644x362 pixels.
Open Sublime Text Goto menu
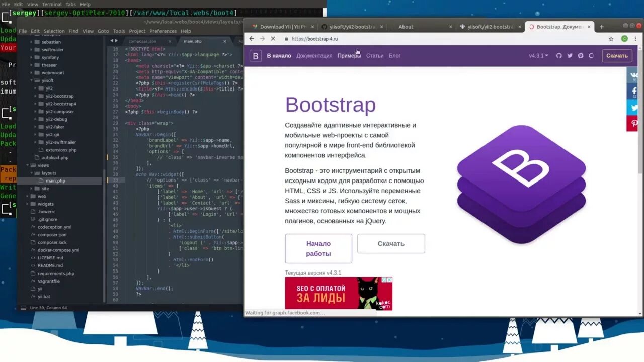(x=103, y=31)
